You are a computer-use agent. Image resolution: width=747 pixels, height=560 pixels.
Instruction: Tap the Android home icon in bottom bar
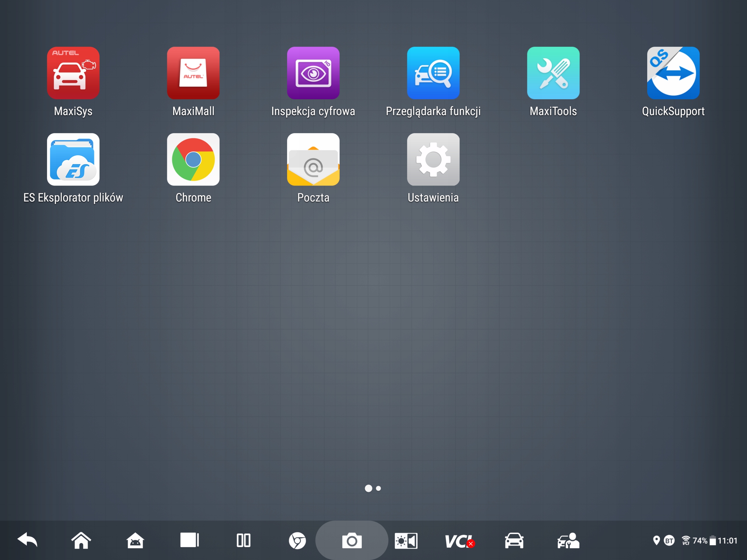pos(135,540)
